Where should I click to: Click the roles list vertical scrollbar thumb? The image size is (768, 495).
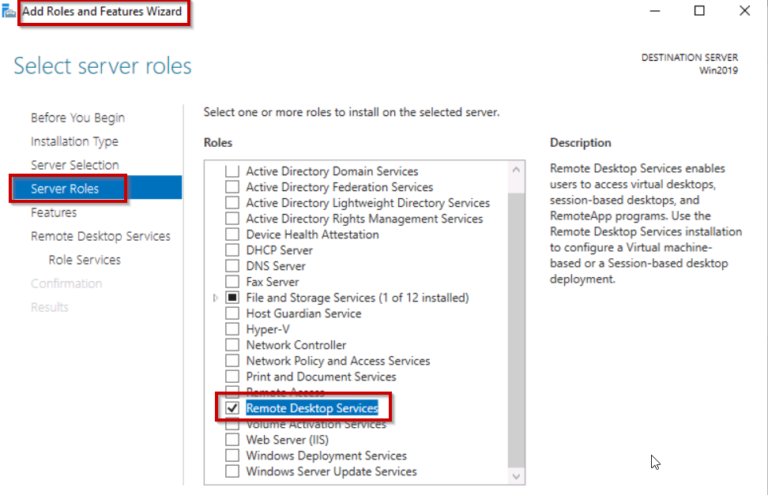tap(516, 330)
